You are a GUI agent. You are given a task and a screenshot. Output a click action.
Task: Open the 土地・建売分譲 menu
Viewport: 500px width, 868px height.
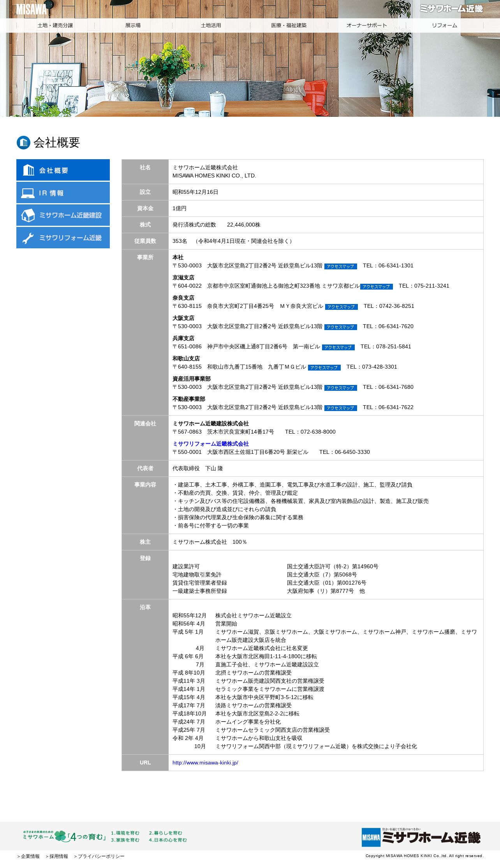(x=55, y=25)
